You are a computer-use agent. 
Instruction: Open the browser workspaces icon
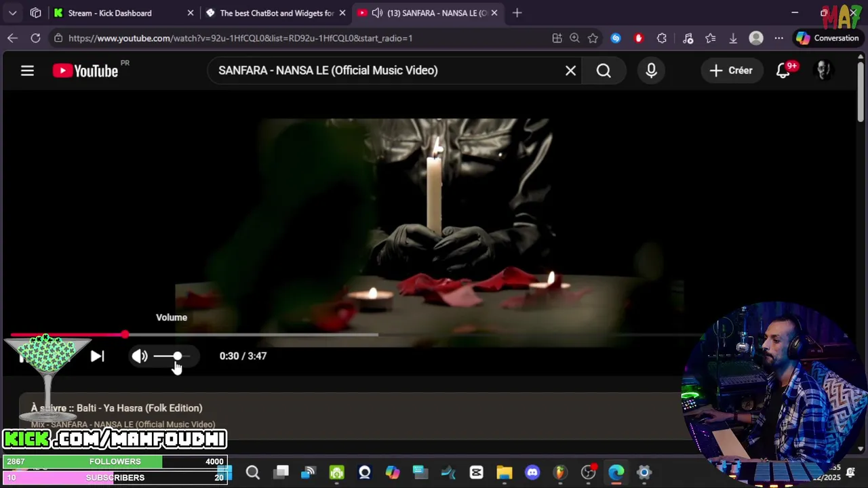pyautogui.click(x=36, y=13)
